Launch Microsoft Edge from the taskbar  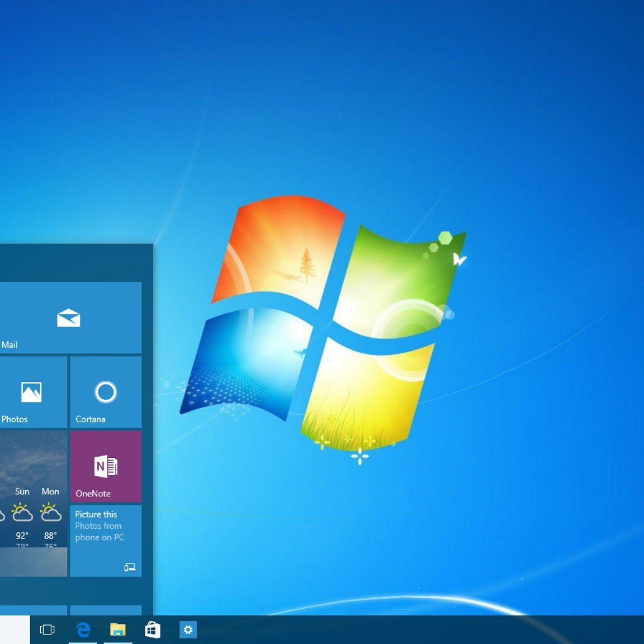coord(83,629)
